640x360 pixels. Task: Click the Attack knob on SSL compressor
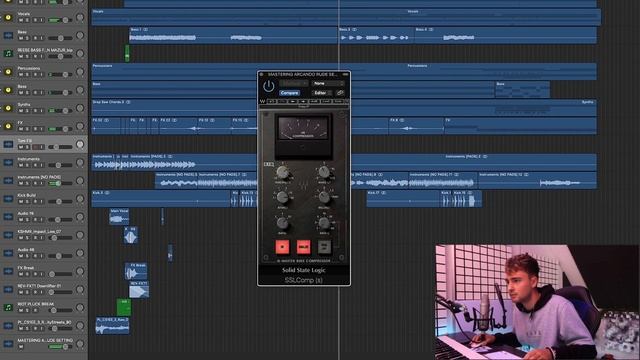click(282, 198)
